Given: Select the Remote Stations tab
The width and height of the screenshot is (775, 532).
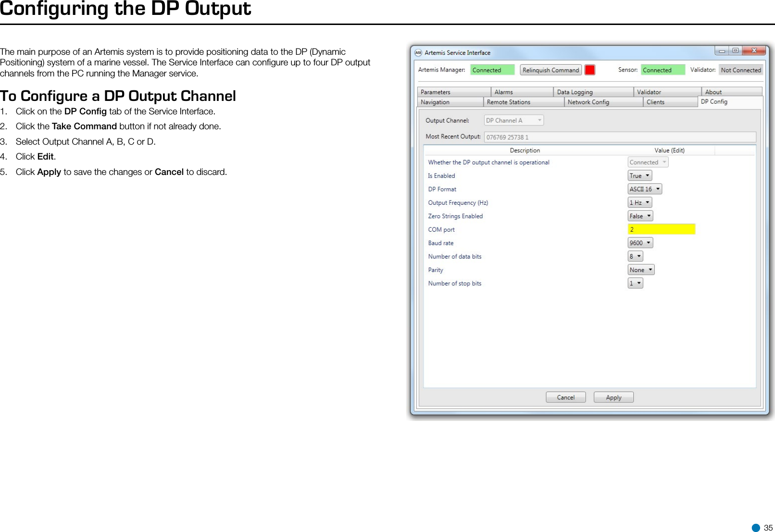Looking at the screenshot, I should coord(524,102).
